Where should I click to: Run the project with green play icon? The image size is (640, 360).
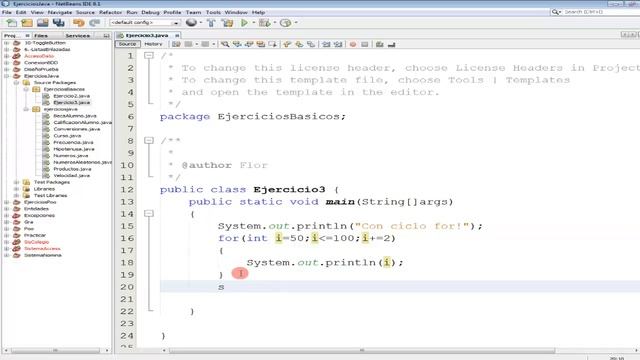coord(244,23)
